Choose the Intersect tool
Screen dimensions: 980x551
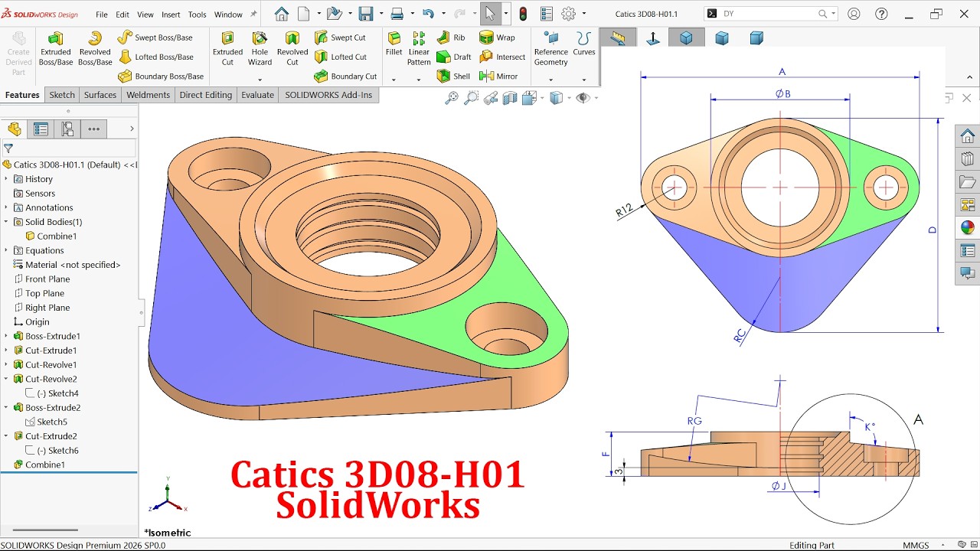coord(502,57)
